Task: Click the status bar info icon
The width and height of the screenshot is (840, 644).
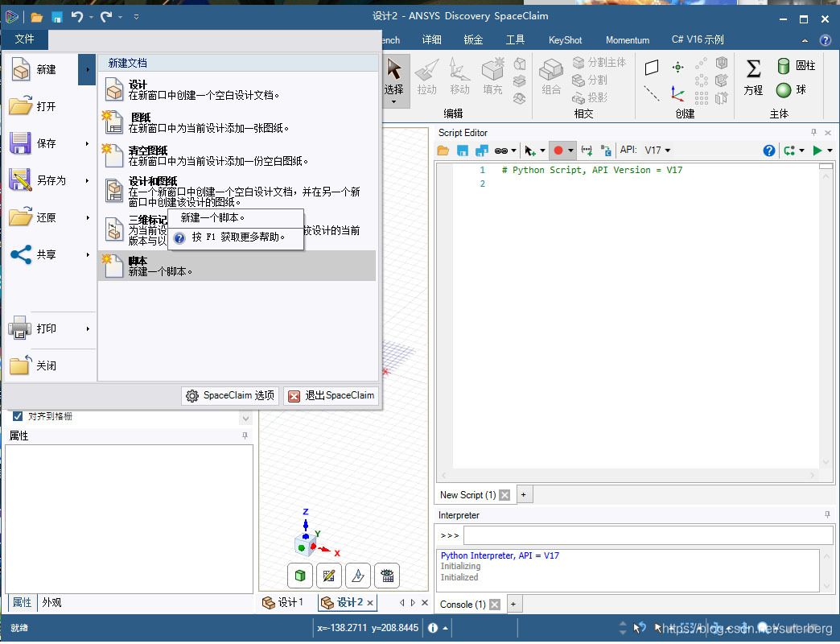Action: [x=433, y=628]
